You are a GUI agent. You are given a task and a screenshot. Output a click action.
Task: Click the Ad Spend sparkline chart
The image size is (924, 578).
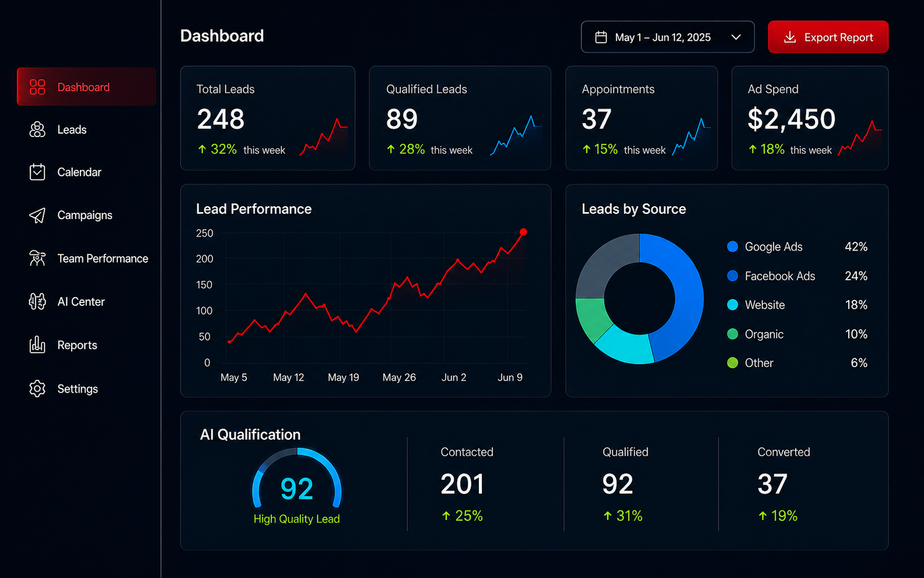859,138
